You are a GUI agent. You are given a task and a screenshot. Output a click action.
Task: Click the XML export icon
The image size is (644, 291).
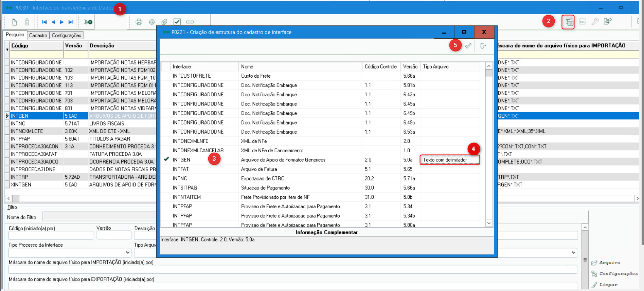click(608, 21)
